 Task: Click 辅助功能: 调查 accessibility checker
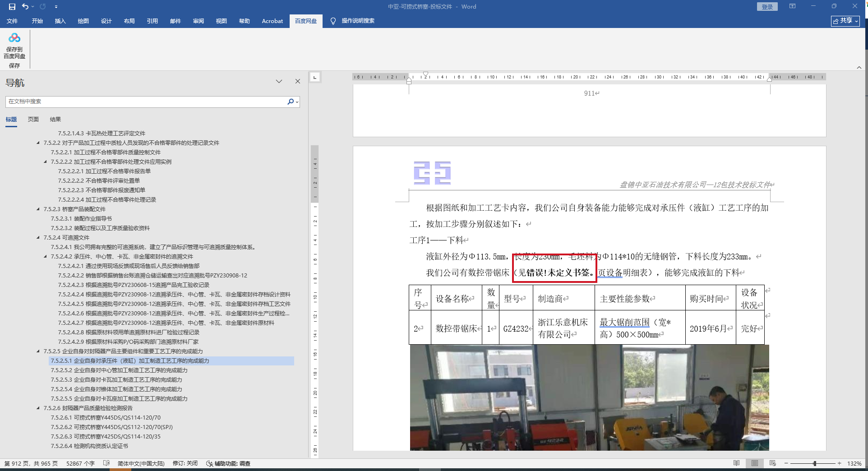(x=228, y=464)
